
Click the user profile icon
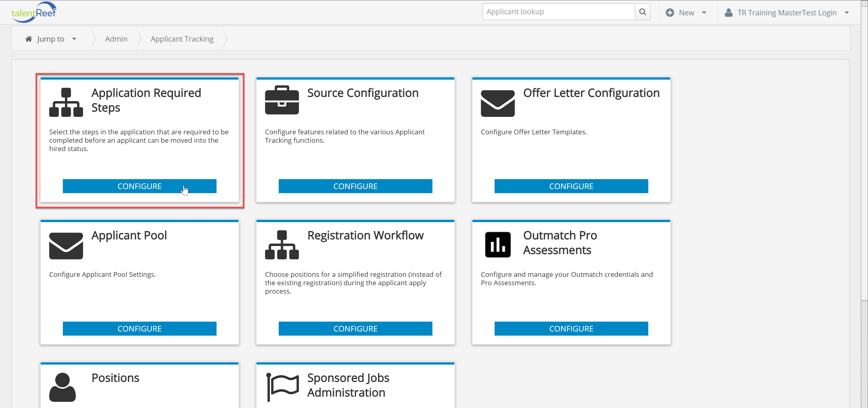[729, 12]
